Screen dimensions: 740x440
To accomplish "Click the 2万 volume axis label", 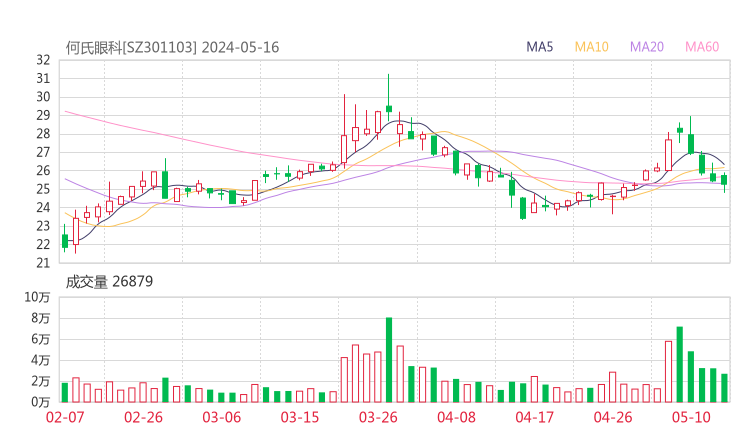I will pos(41,381).
